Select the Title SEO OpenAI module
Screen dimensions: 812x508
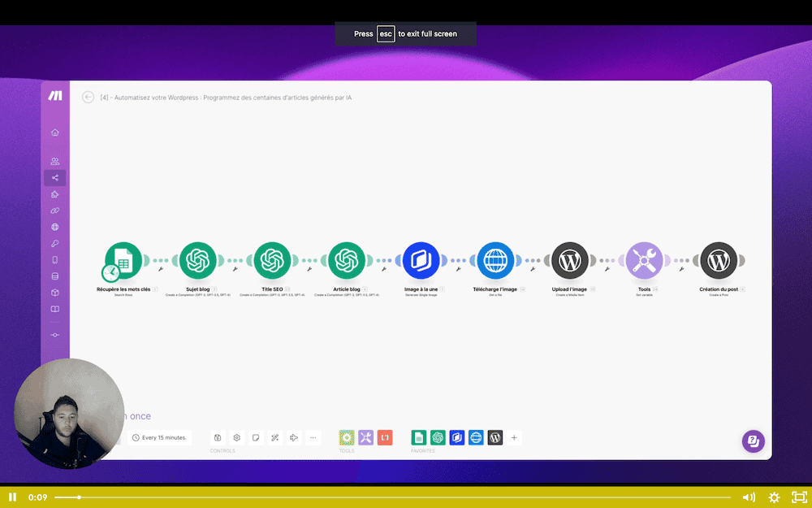(x=272, y=261)
